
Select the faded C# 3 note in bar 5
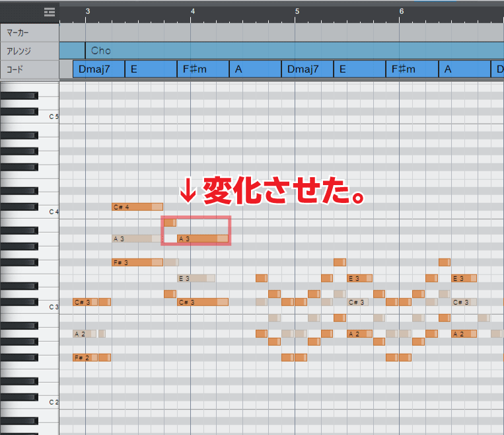coord(358,302)
